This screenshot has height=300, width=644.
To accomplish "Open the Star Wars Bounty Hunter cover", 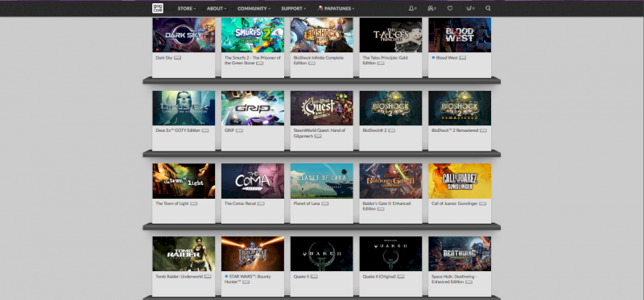I will 253,253.
